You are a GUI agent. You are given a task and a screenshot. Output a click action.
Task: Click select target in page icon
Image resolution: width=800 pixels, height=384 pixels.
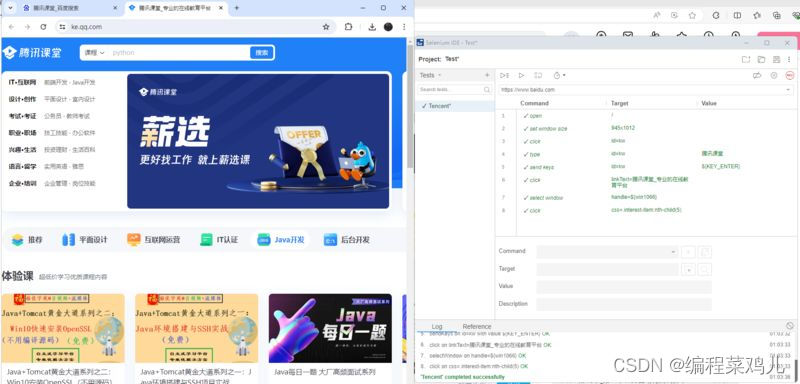[x=689, y=269]
